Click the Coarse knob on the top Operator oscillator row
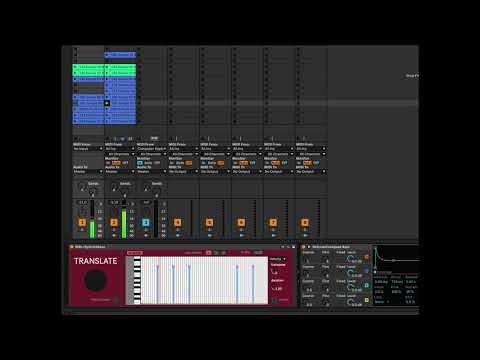480x360 pixels. point(307,260)
